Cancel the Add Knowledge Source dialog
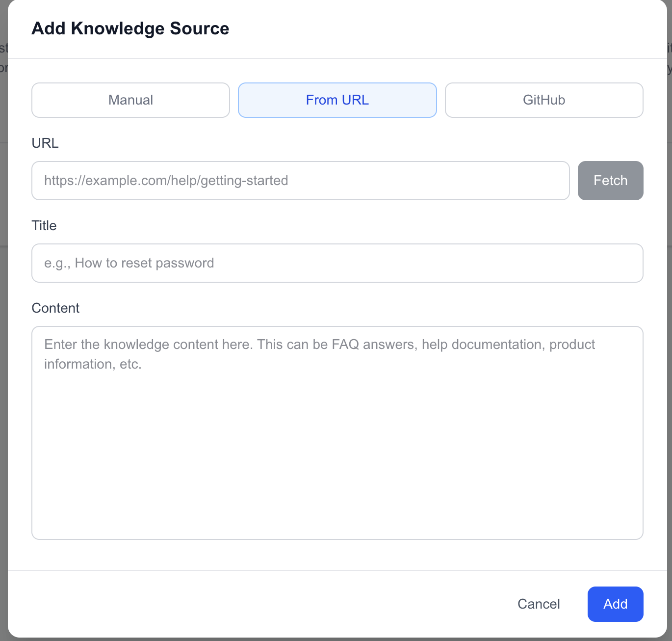 (538, 604)
